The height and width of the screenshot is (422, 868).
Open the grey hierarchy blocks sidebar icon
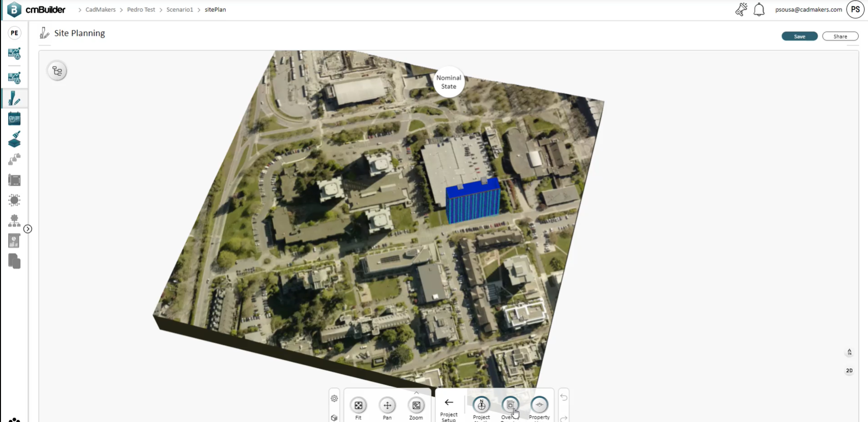[x=14, y=159]
